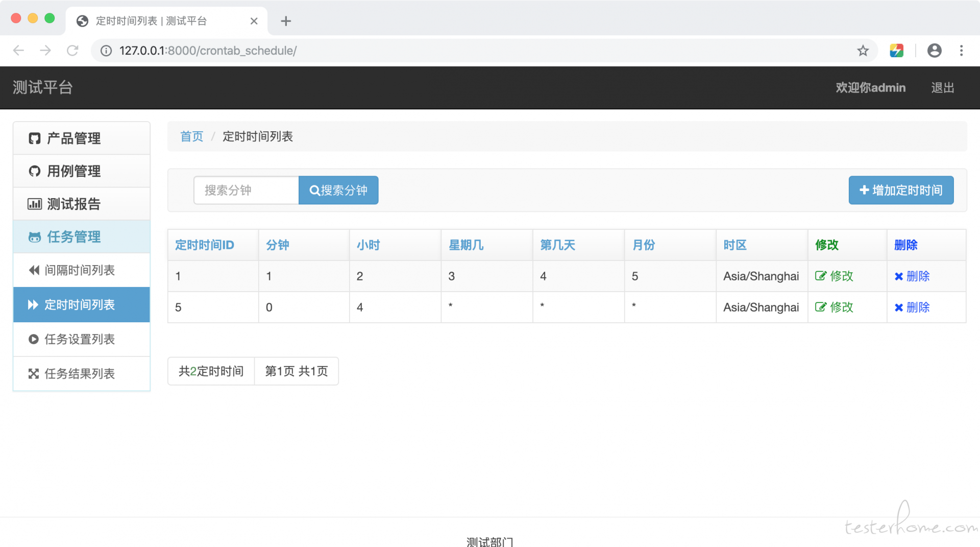The image size is (980, 547).
Task: Click Asia/Shanghai in the ID 1 row
Action: coord(761,276)
